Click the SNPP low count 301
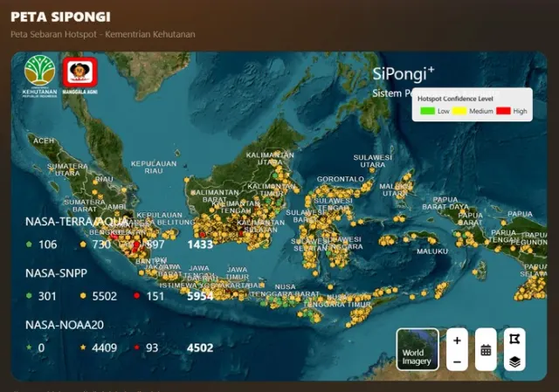The width and height of the screenshot is (559, 392). tap(47, 296)
